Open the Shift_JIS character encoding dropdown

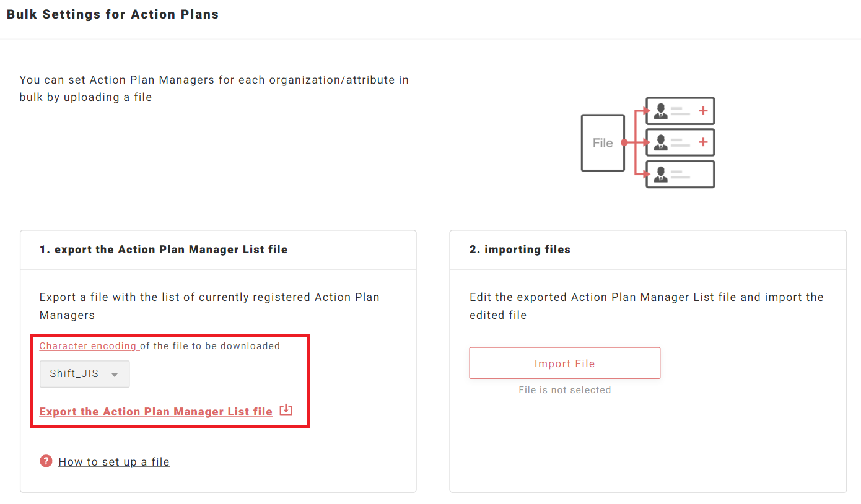point(84,374)
